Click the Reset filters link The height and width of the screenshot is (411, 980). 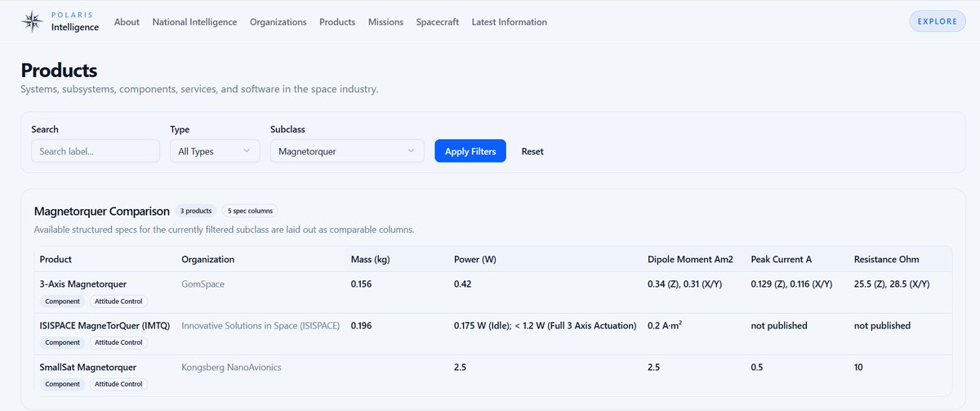tap(532, 151)
